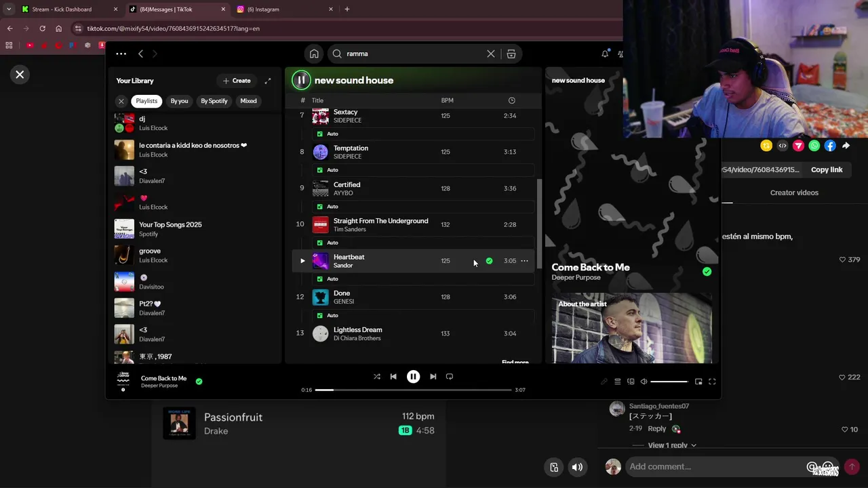Clear the library filter chips
The image size is (868, 488).
121,101
